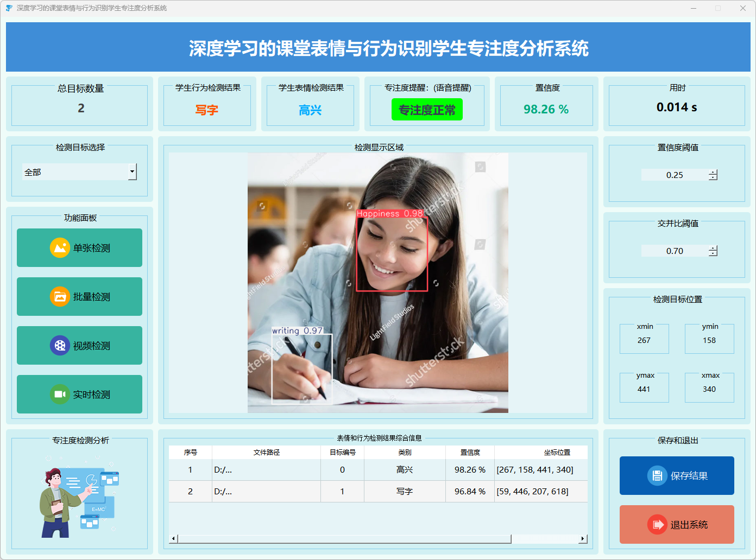Click the 置信度 column header in results table

(470, 453)
